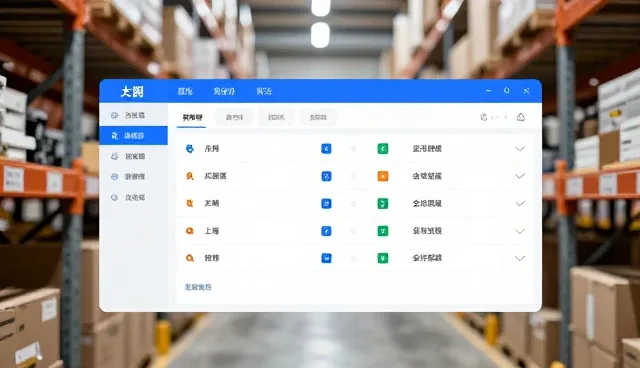
Task: Click the name text of the third list row
Action: click(x=211, y=203)
